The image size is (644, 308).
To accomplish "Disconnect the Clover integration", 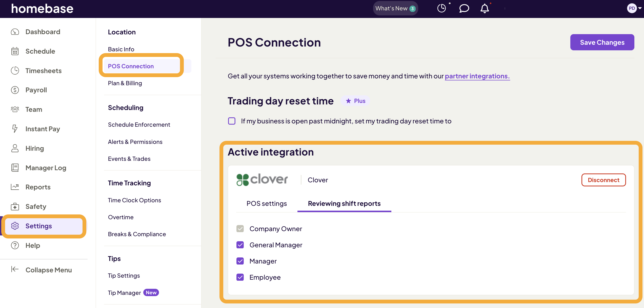I will 603,180.
